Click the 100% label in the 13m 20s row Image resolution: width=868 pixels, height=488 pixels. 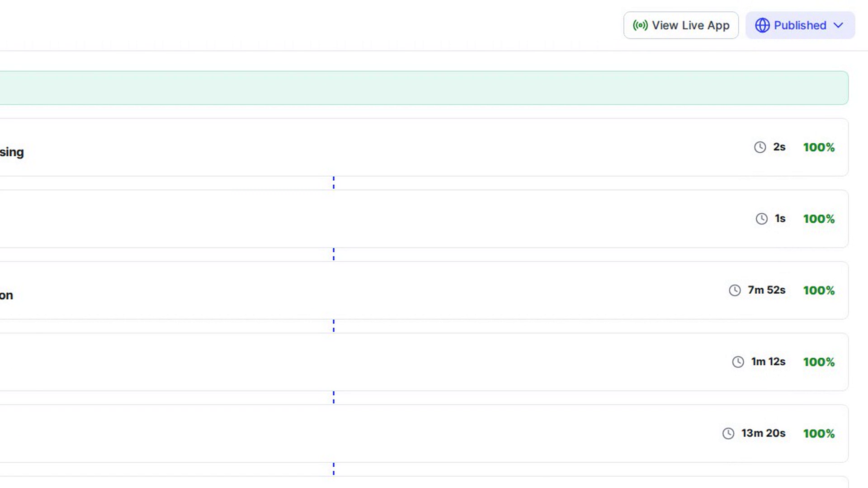819,433
